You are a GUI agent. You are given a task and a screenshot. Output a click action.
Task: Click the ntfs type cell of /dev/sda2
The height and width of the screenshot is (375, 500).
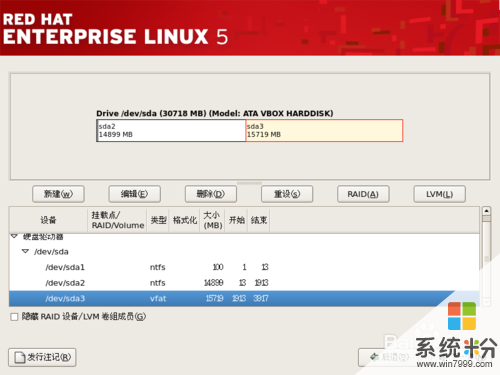[158, 283]
